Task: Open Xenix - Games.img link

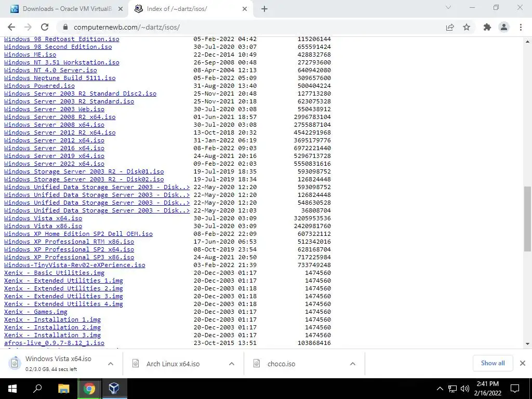Action: click(36, 312)
